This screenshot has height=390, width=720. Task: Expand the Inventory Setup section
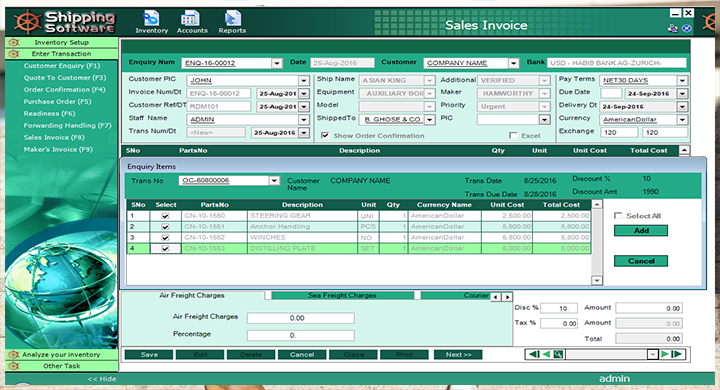(x=62, y=42)
